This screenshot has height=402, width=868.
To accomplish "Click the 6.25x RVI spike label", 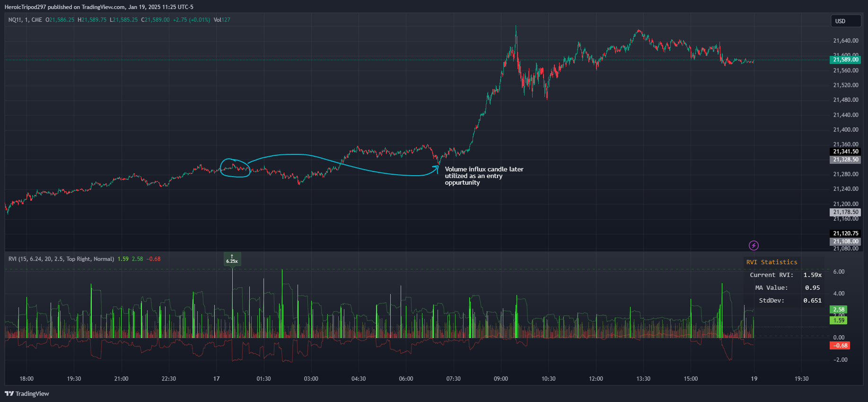I will point(232,259).
